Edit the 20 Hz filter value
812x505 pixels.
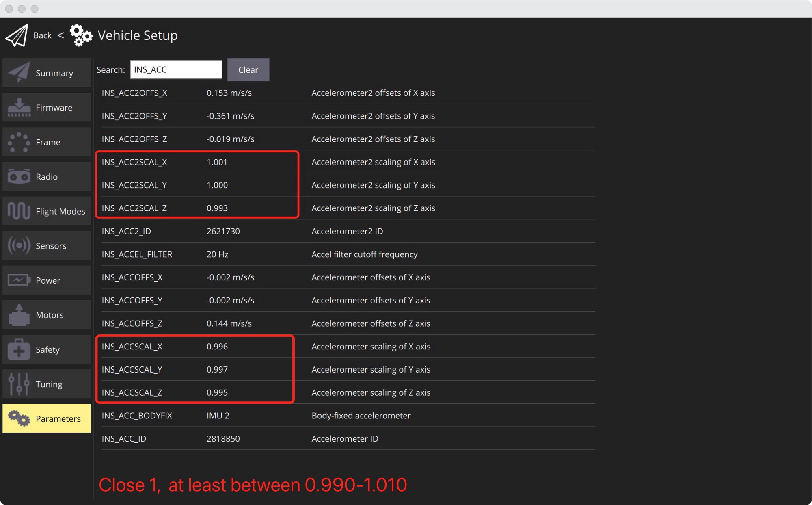point(217,254)
